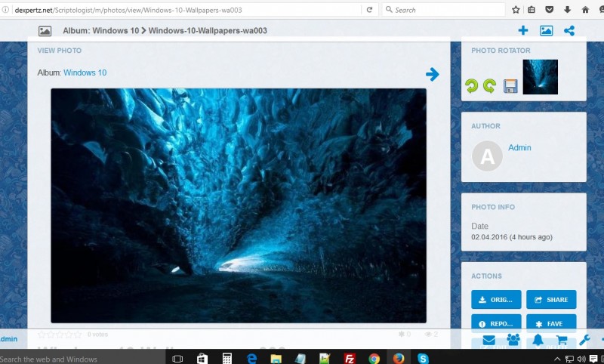Launch Calculator from the taskbar

coord(227,359)
